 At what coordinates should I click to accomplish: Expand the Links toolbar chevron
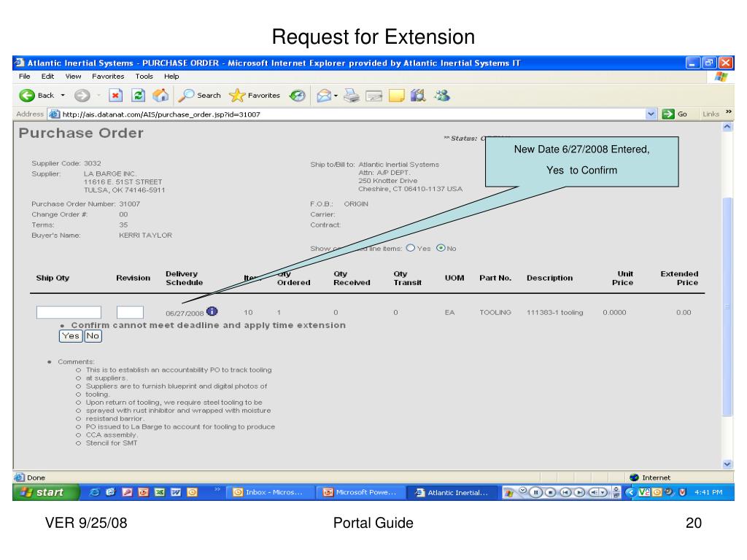729,112
